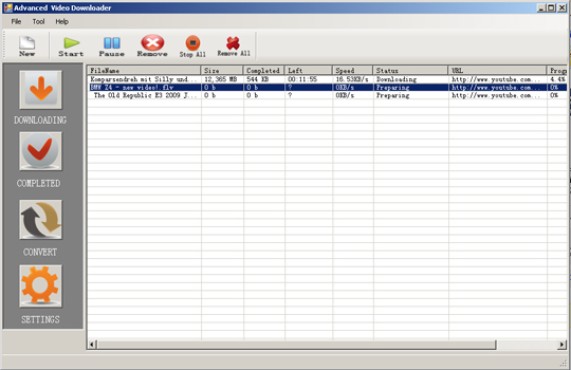Sort the list by the FileName column header
Viewport: 571px width, 370px height.
pyautogui.click(x=144, y=70)
